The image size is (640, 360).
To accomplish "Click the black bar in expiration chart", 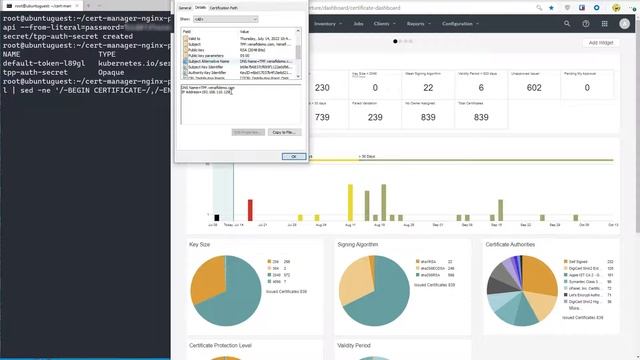I will point(217,218).
